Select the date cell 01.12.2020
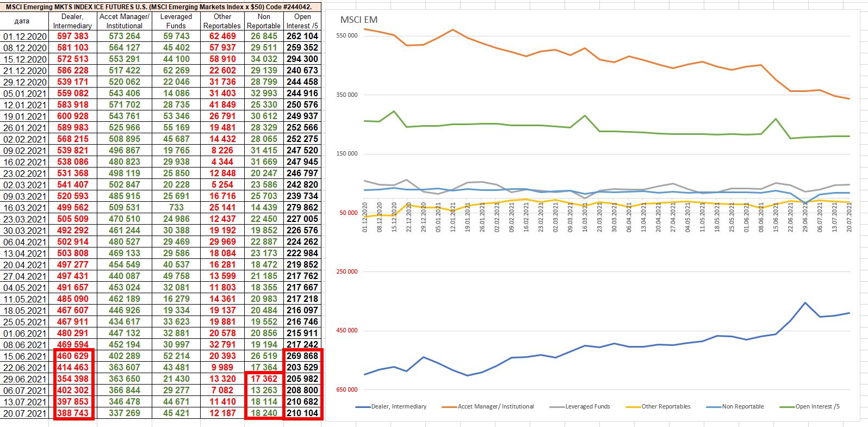The image size is (868, 427). coord(25,36)
